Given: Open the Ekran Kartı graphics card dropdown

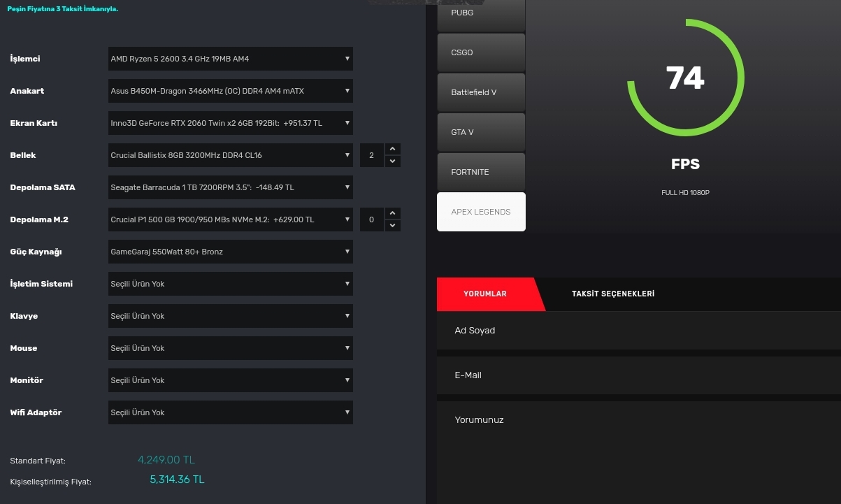Looking at the screenshot, I should pos(230,123).
